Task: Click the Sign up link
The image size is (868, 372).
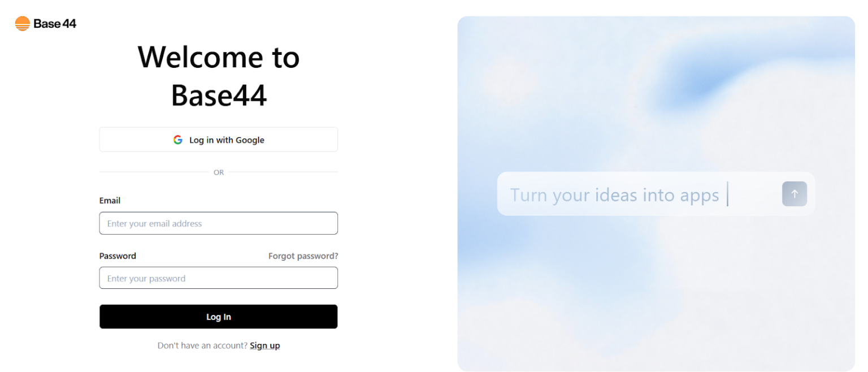Action: click(264, 345)
